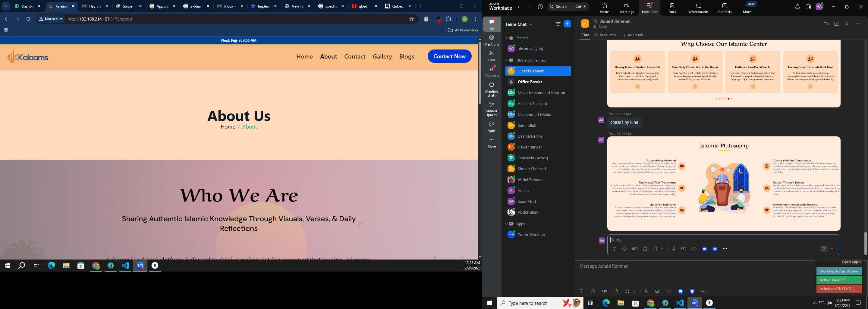The height and width of the screenshot is (309, 868).
Task: Select DMs in the Zoom sidebar
Action: [492, 56]
